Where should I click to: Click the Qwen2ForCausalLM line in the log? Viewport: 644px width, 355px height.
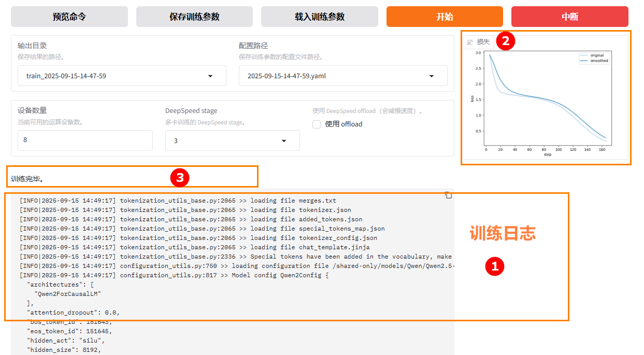tap(67, 294)
